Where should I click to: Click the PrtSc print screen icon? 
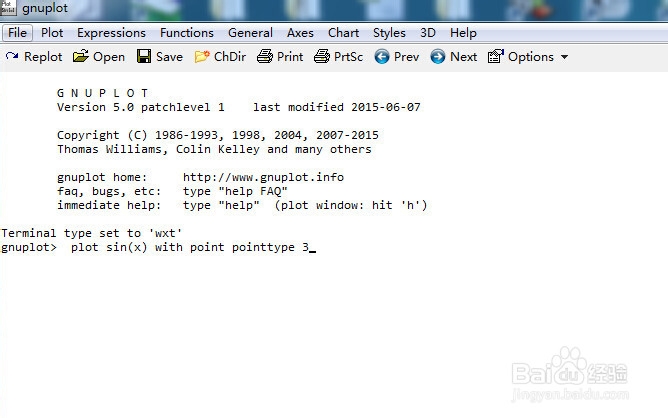(322, 57)
